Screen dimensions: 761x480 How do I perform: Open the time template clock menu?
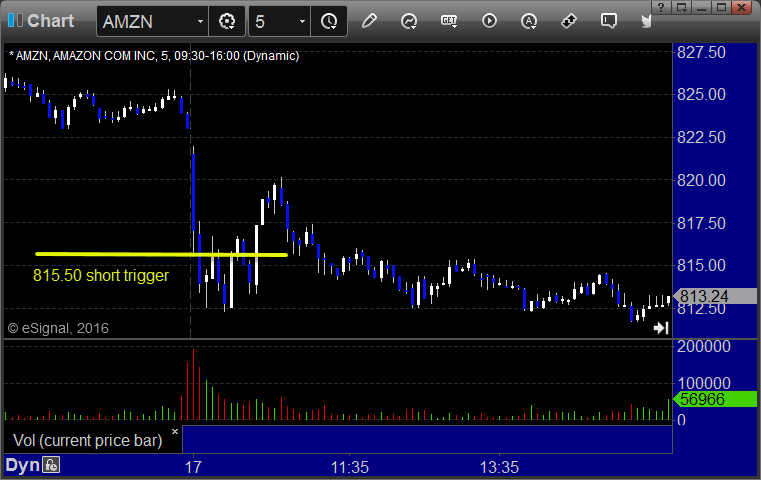pos(329,21)
